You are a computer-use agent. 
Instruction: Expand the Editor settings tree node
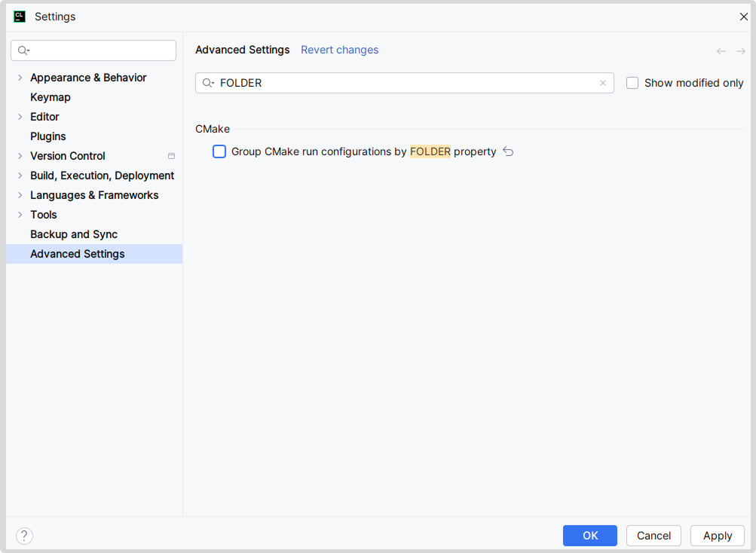(x=20, y=117)
